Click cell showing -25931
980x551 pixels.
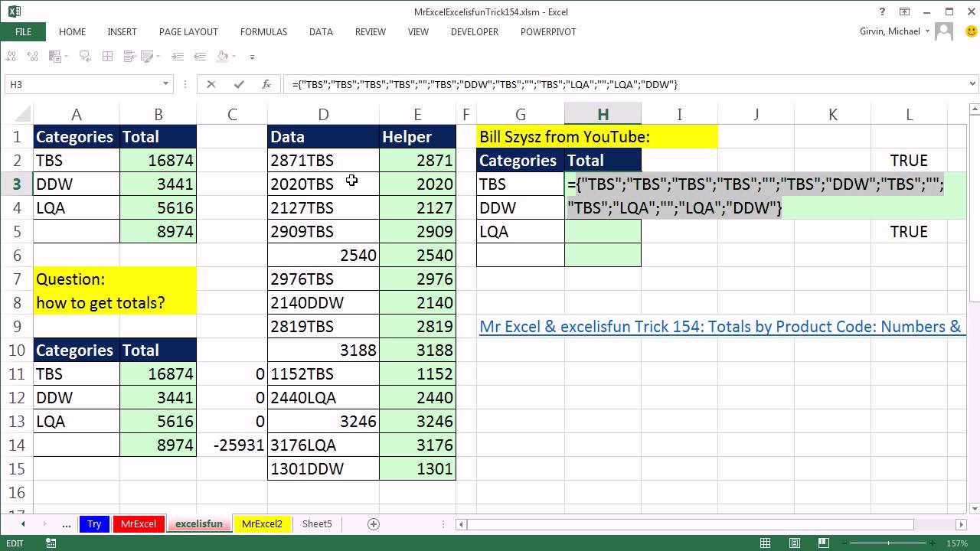[232, 445]
